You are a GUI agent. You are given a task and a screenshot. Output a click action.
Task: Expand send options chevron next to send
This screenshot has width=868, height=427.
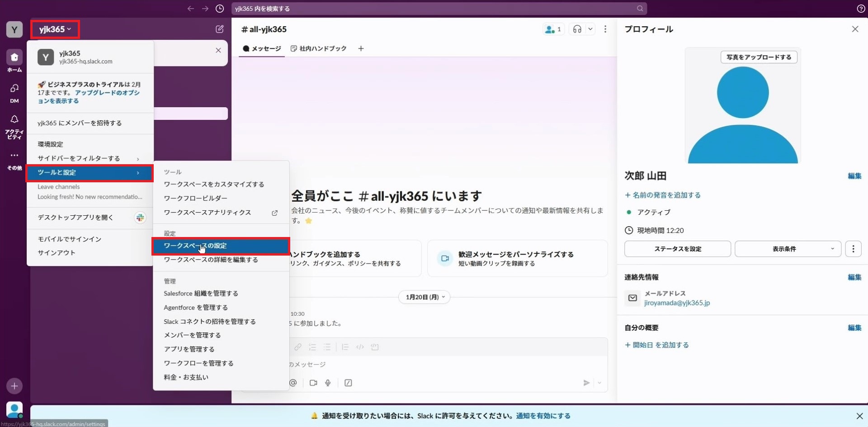pyautogui.click(x=599, y=383)
